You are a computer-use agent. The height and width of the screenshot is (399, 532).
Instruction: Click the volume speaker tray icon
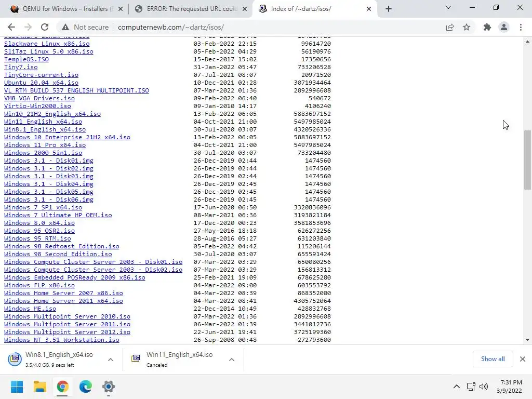pos(484,387)
